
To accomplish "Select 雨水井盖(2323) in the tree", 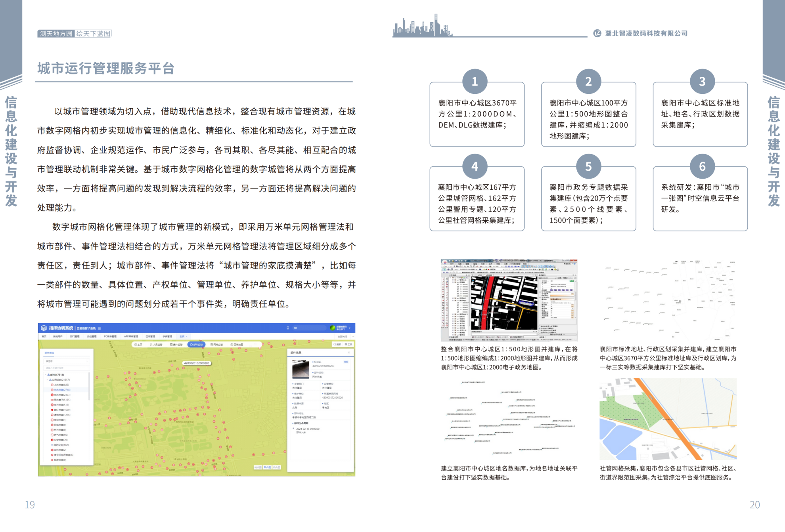I will pos(61,395).
